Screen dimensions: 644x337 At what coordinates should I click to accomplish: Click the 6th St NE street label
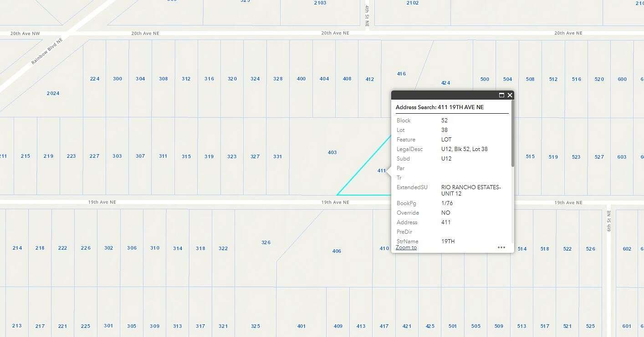(x=609, y=219)
